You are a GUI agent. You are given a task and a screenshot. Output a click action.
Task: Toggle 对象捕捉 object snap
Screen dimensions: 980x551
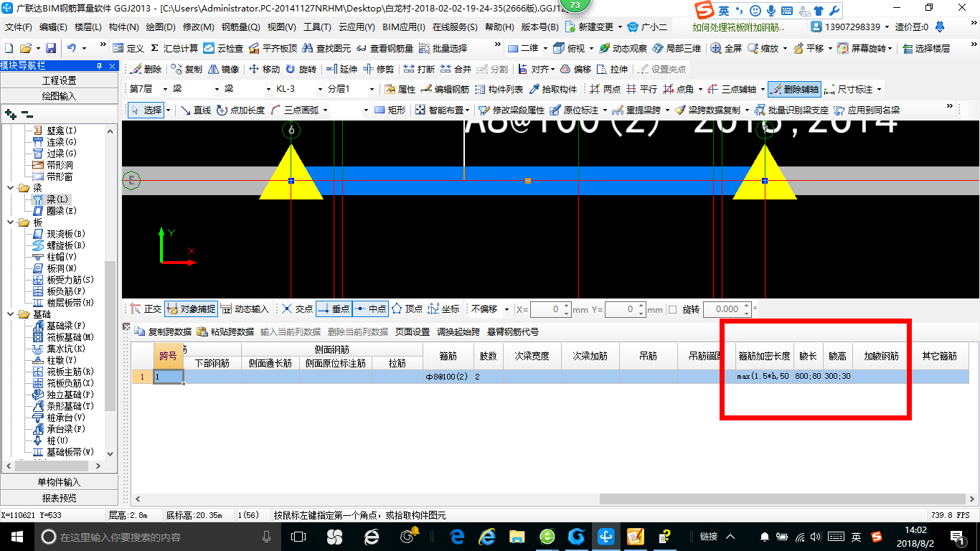tap(191, 309)
